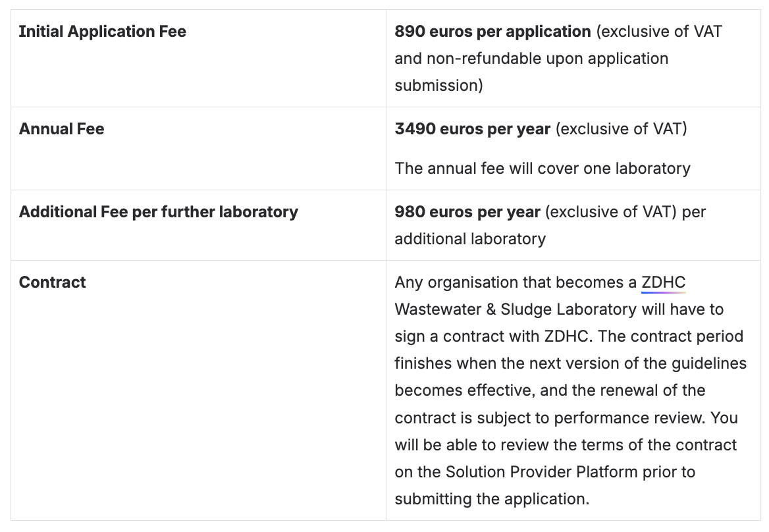Click the bold 890 euros per application text
Image resolution: width=769 pixels, height=532 pixels.
[492, 32]
